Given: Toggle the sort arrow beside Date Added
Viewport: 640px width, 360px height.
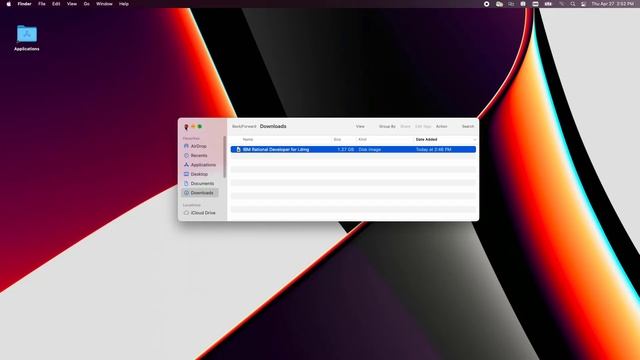Looking at the screenshot, I should tap(474, 140).
